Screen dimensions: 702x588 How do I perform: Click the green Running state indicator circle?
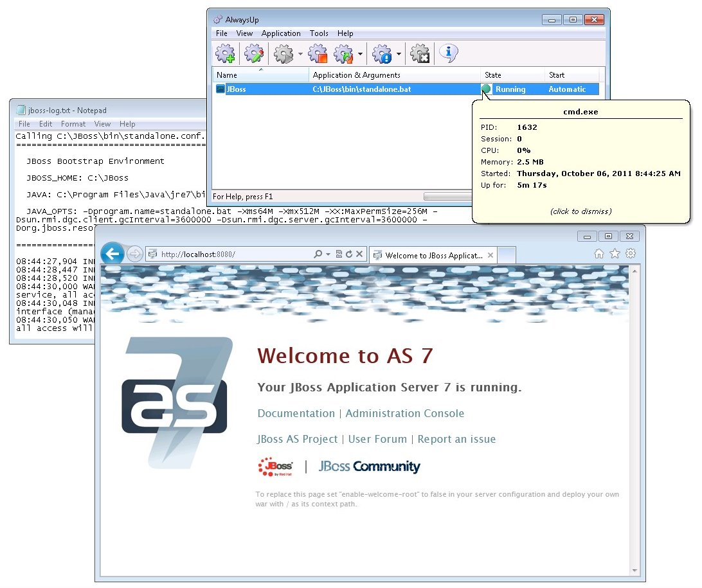[x=486, y=89]
